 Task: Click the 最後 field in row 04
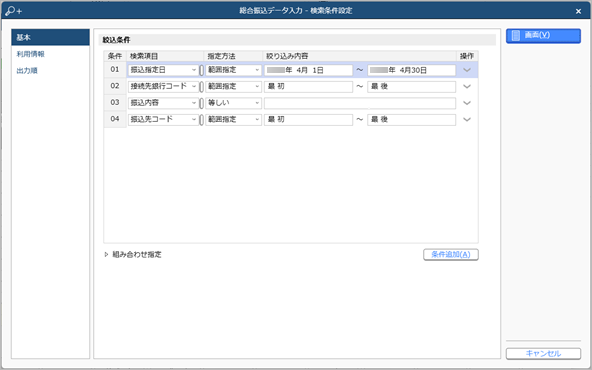(412, 120)
